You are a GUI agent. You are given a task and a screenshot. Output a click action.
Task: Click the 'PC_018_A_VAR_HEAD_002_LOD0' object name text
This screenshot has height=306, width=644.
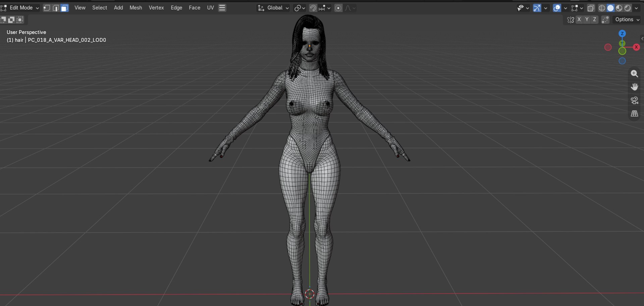tap(67, 40)
